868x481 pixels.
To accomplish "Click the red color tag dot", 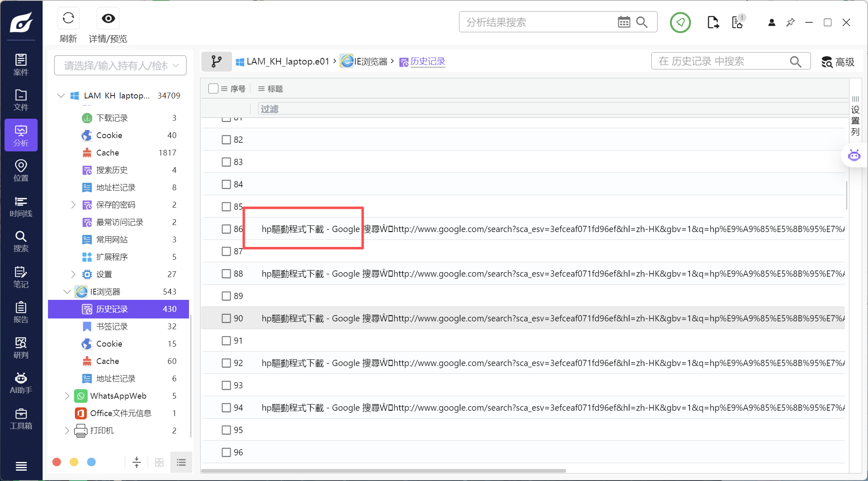I will click(57, 462).
